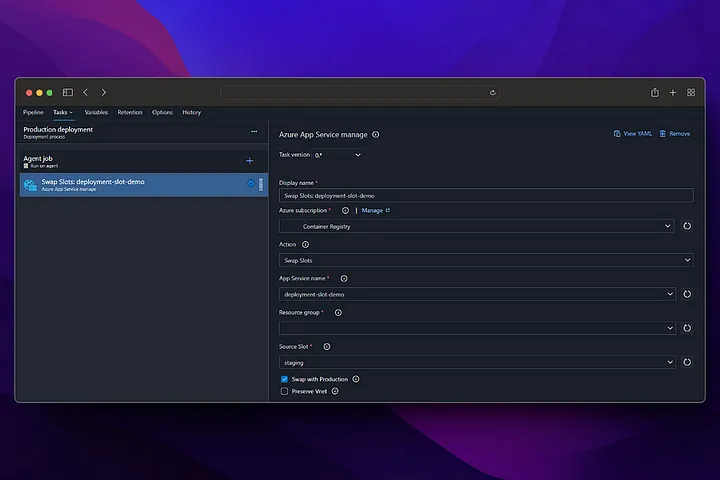Enable the Preserve Vnet checkbox
The height and width of the screenshot is (480, 720).
(x=284, y=391)
